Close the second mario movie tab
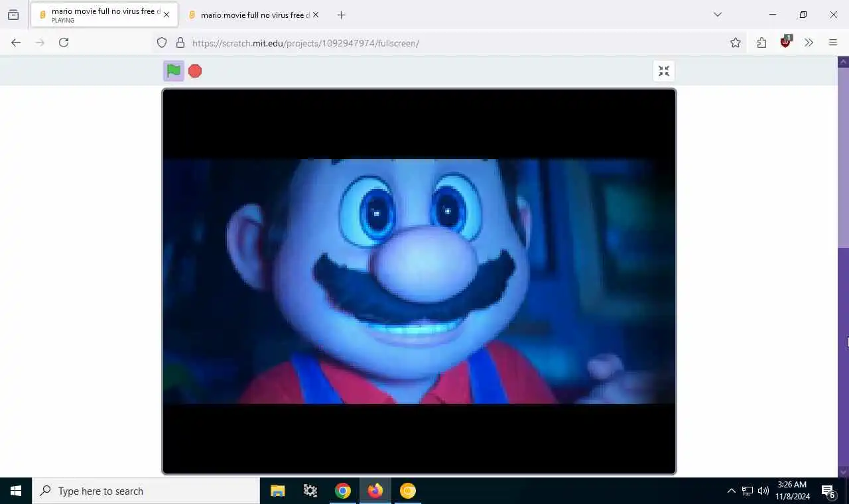Screen dimensions: 849x504 pos(316,15)
